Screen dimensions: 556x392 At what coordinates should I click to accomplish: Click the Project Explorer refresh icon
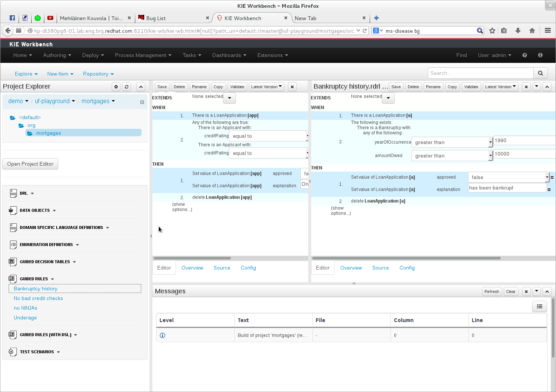point(127,87)
